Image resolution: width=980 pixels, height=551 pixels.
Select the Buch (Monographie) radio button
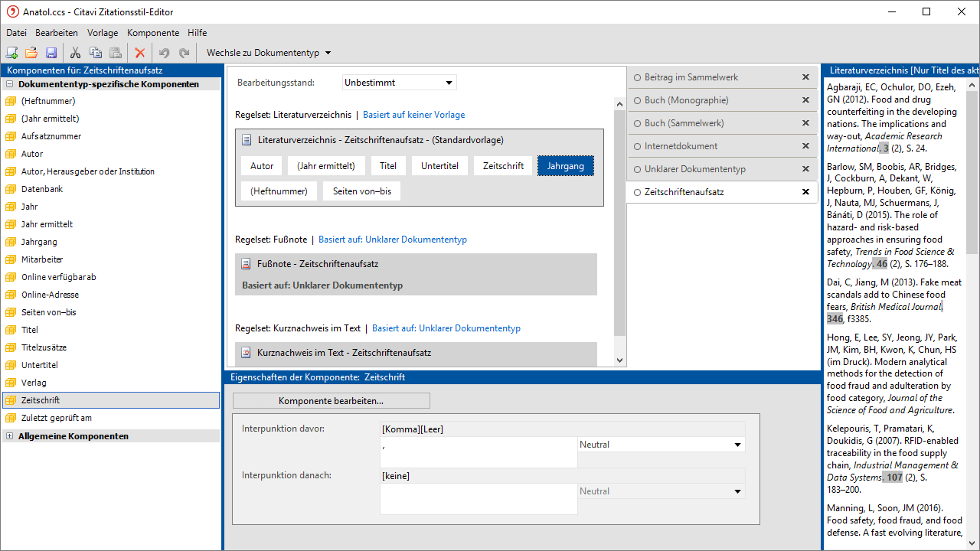tap(637, 100)
